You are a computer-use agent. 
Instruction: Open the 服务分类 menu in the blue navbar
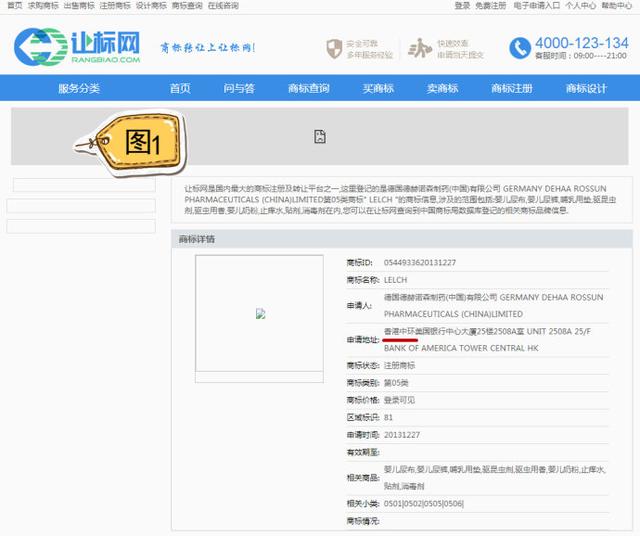[x=79, y=88]
